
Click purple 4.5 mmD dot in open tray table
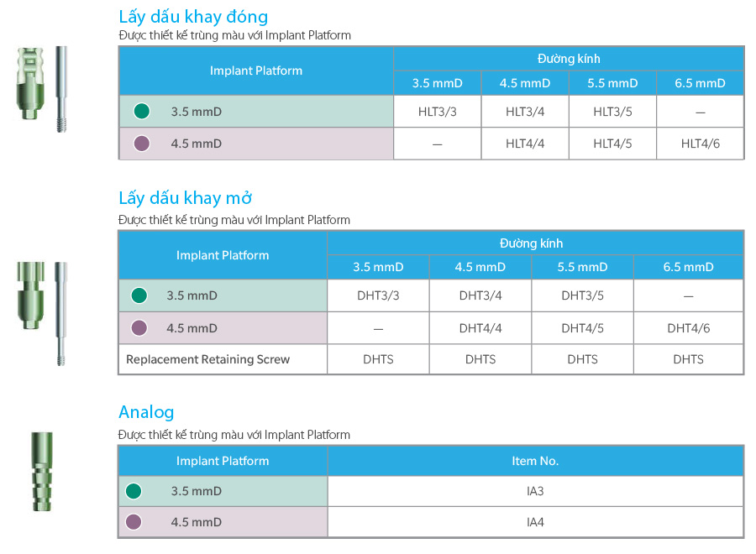tap(139, 328)
